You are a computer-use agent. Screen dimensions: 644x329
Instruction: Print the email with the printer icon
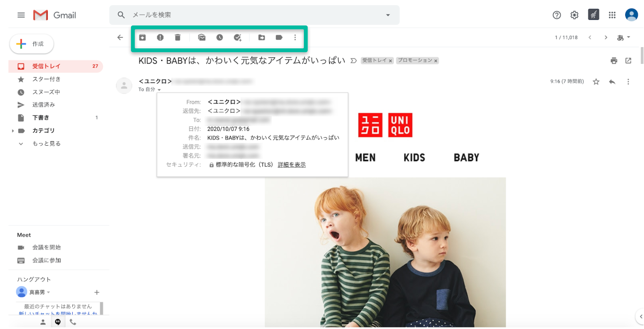tap(614, 61)
